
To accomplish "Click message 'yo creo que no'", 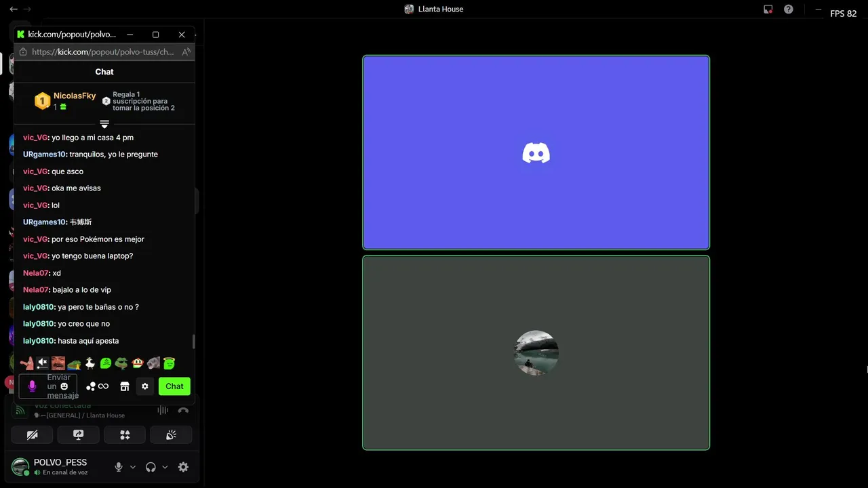I will (x=83, y=324).
